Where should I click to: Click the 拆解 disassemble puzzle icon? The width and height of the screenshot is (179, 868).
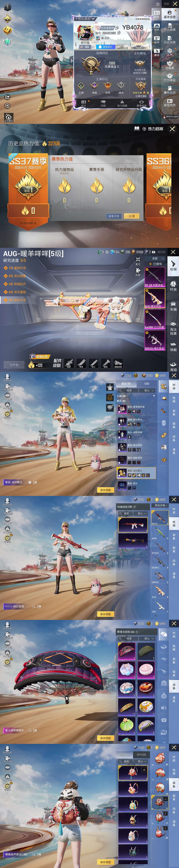click(138, 272)
